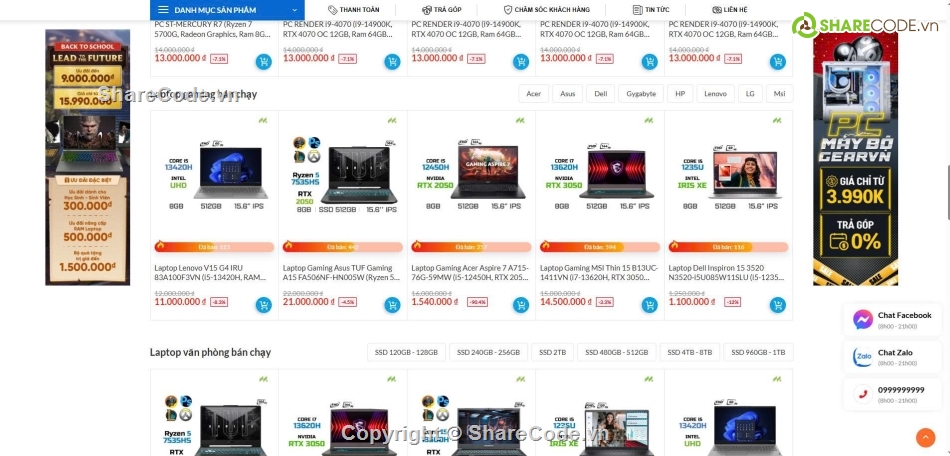Open Laptop Lenovo V15 G4 IRU product title
The image size is (950, 456).
coord(211,273)
